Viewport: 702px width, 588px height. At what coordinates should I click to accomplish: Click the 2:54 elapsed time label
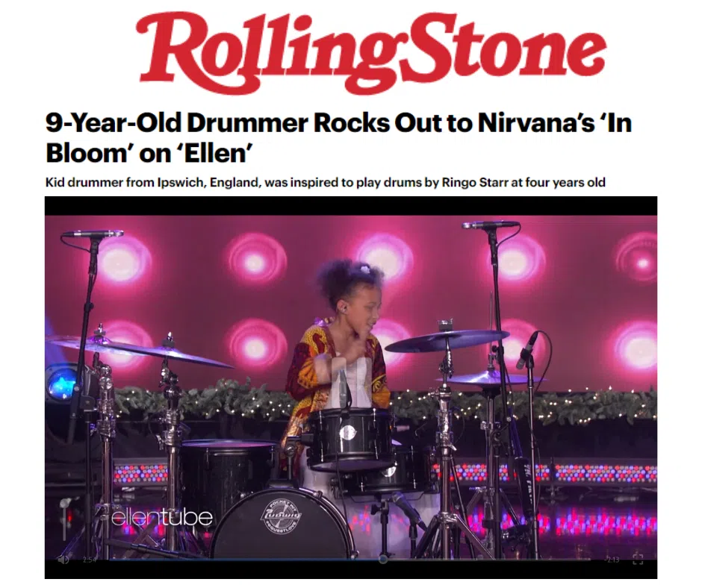89,560
